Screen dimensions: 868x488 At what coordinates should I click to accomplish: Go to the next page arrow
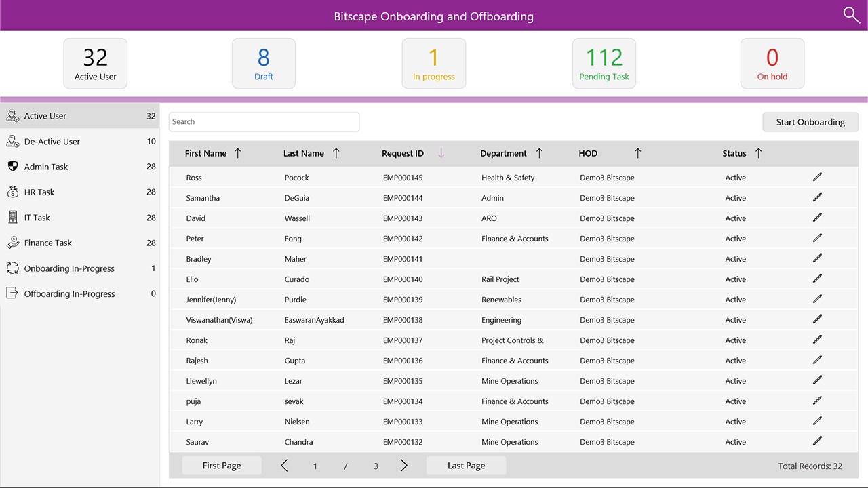403,466
